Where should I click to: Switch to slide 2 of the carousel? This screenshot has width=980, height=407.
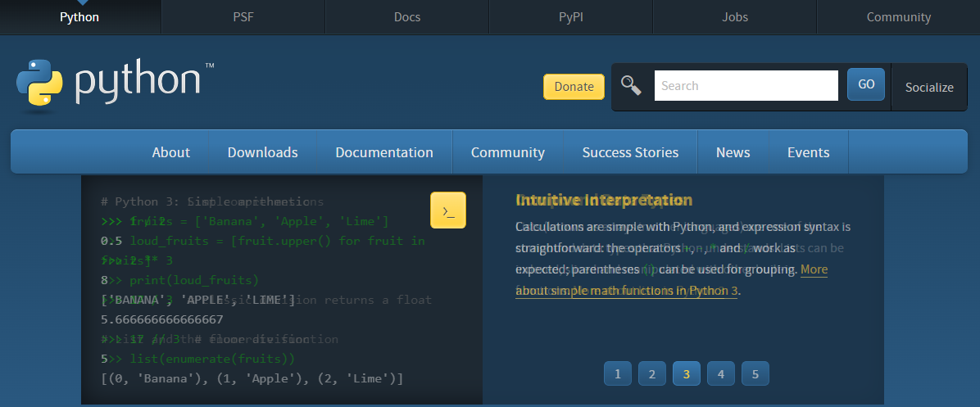[652, 374]
